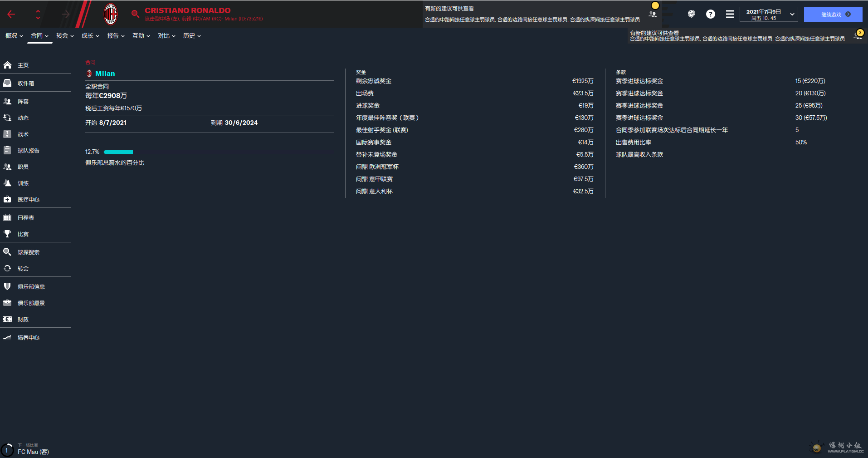Viewport: 868px width, 458px height.
Task: Expand the 成长 menu
Action: click(90, 36)
